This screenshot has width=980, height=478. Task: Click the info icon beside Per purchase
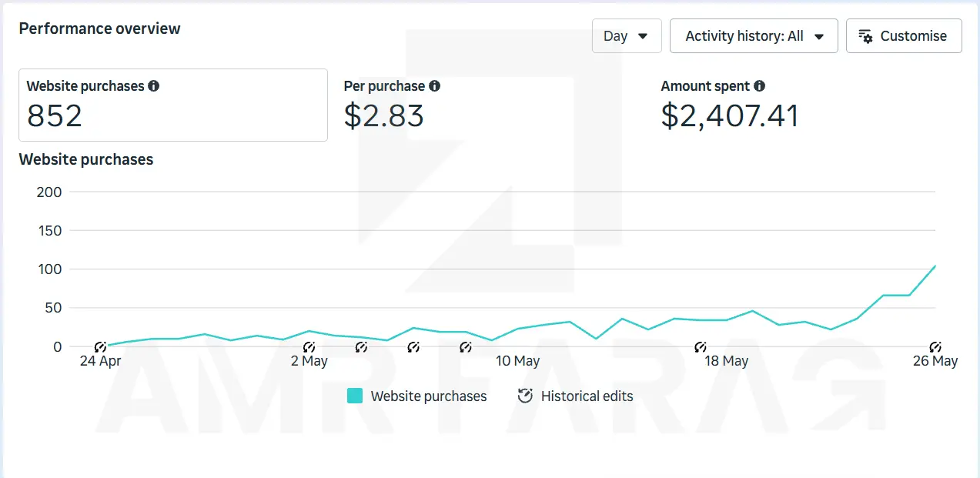pyautogui.click(x=435, y=86)
